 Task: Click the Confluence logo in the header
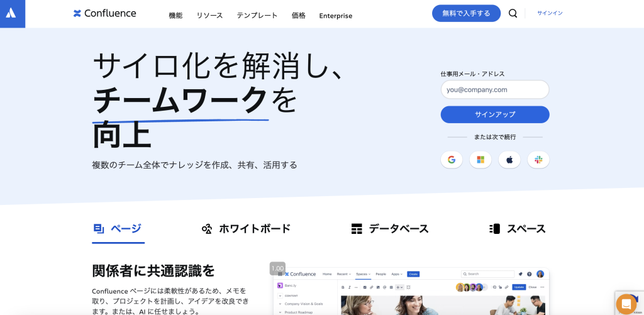tap(105, 14)
